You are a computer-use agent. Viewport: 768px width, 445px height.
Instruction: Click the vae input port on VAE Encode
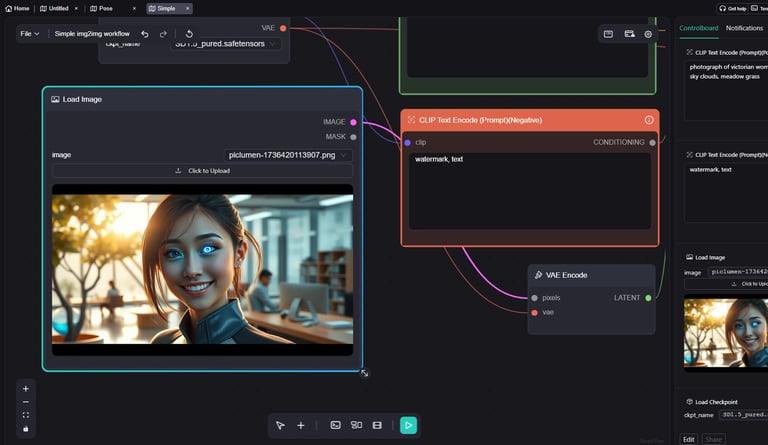[x=534, y=312]
